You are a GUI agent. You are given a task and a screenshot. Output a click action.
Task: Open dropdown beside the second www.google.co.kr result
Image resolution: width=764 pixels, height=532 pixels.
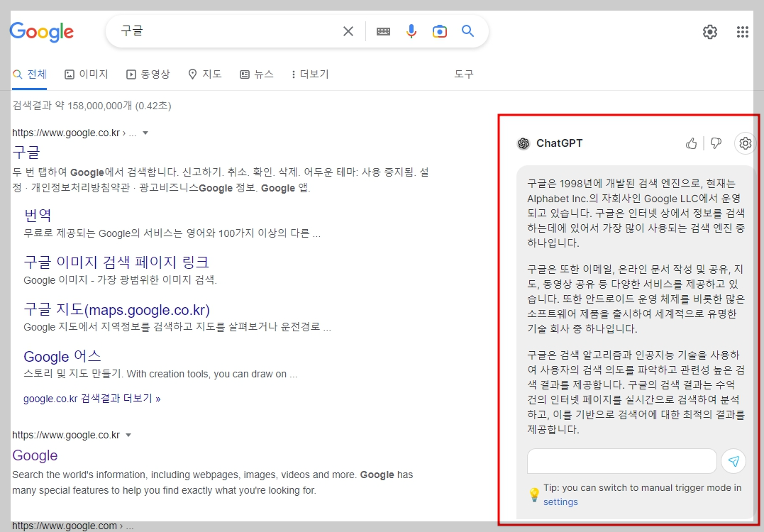pos(128,435)
